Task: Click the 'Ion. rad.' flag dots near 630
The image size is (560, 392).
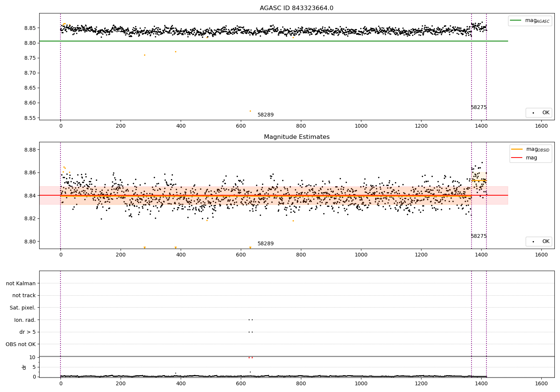Action: click(x=251, y=320)
